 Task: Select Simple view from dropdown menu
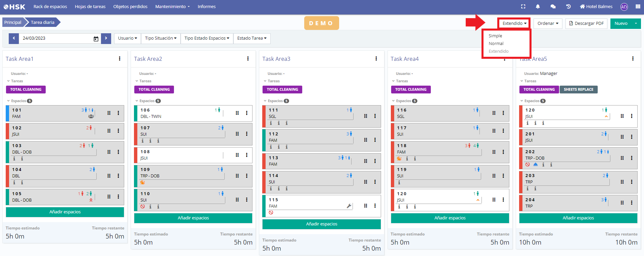point(495,36)
